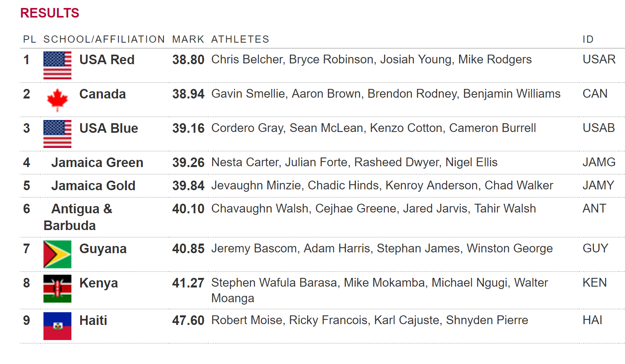Click the Guyana flag icon
This screenshot has height=364, width=625.
click(57, 254)
